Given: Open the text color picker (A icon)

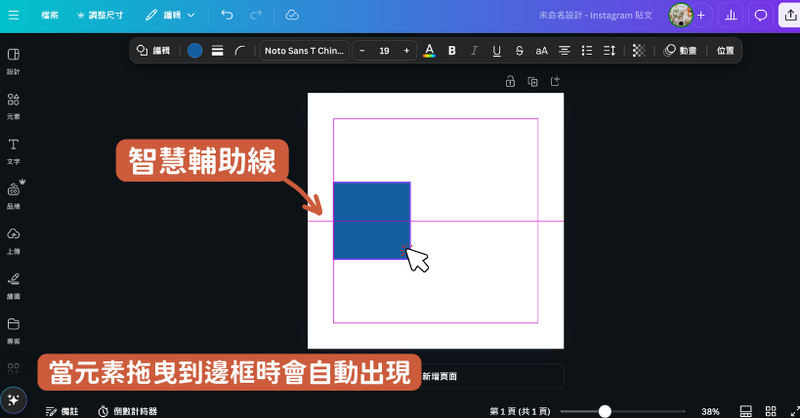Looking at the screenshot, I should click(x=429, y=50).
